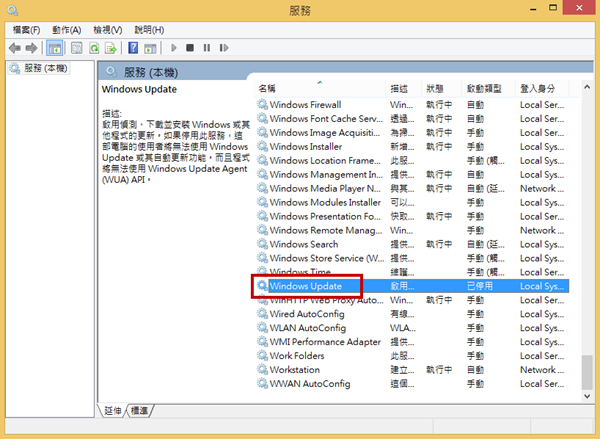Image resolution: width=600 pixels, height=439 pixels.
Task: Click the Wired AutoConfig gear icon
Action: click(x=262, y=313)
